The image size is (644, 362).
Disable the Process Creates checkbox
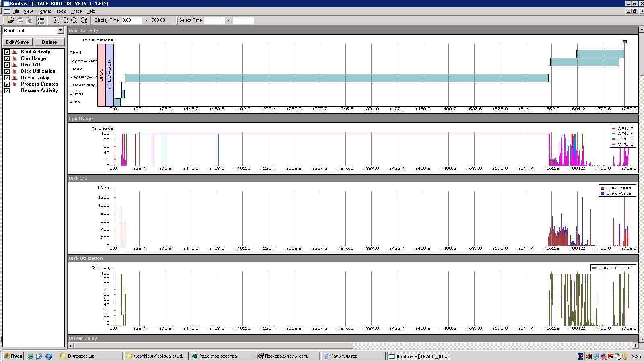[x=7, y=84]
